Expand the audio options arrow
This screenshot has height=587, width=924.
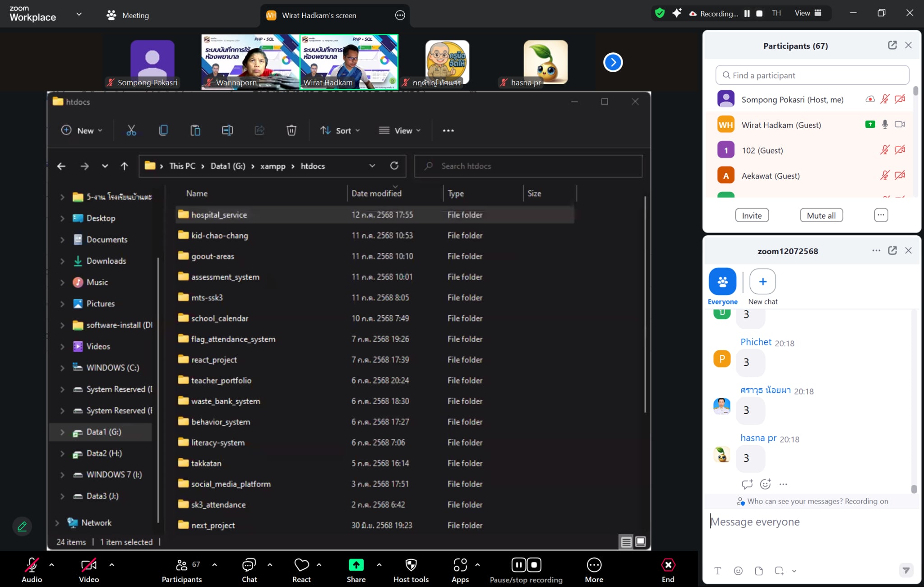point(51,564)
